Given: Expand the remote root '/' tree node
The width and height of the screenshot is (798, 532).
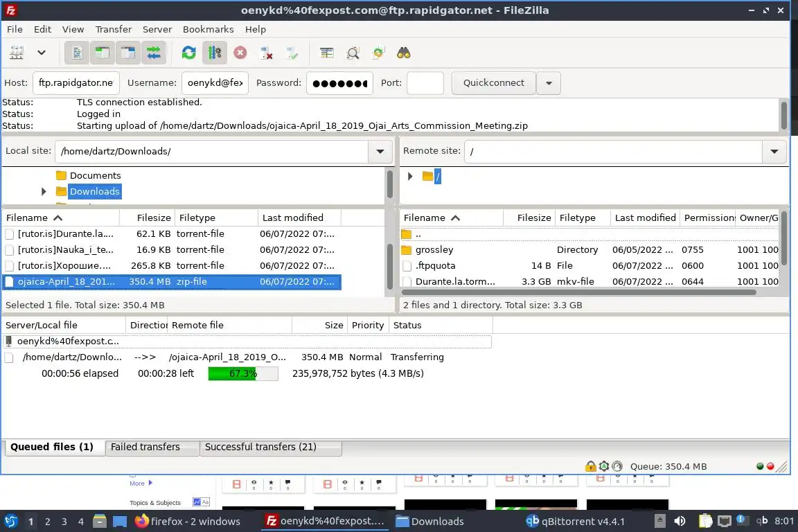Looking at the screenshot, I should click(410, 177).
